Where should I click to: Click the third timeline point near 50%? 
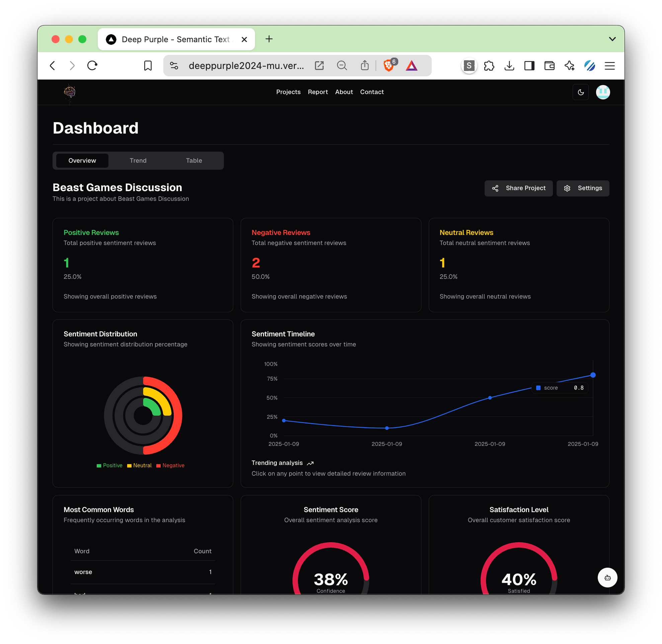click(490, 398)
